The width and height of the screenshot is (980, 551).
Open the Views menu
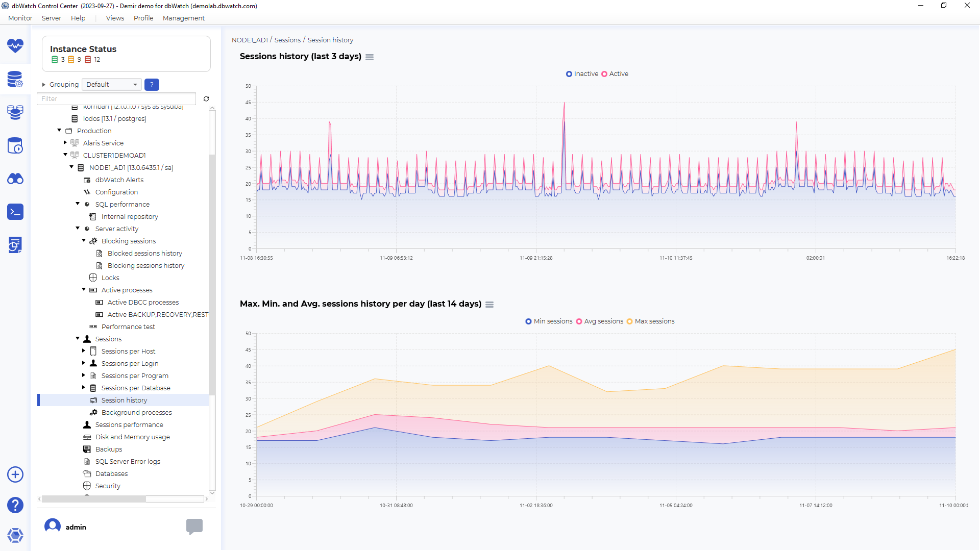point(115,18)
